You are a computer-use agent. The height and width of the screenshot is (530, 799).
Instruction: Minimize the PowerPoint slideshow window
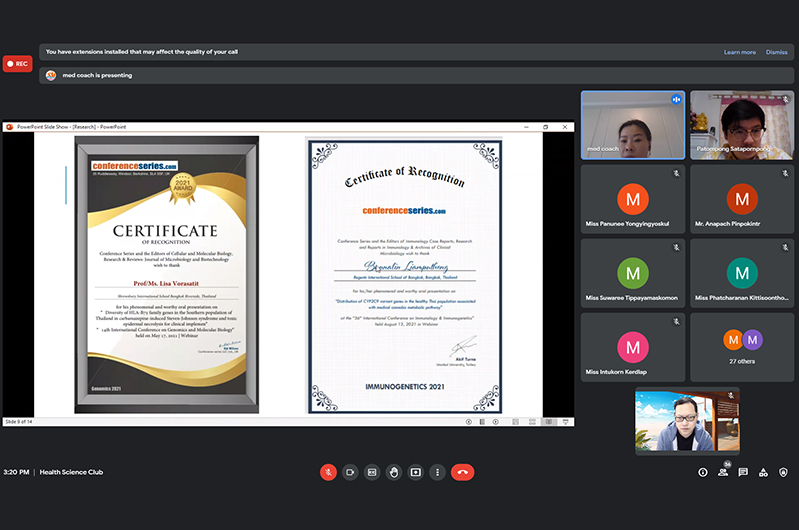(526, 127)
